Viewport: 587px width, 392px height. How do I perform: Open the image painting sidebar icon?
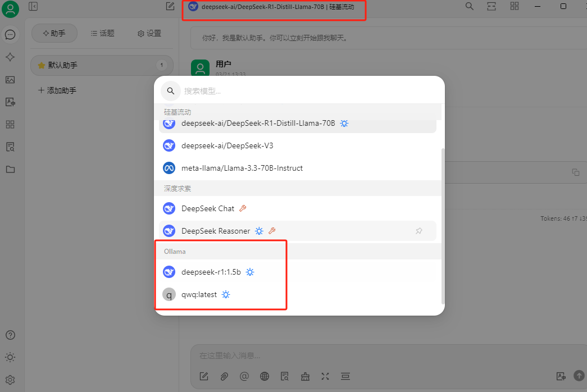point(11,80)
